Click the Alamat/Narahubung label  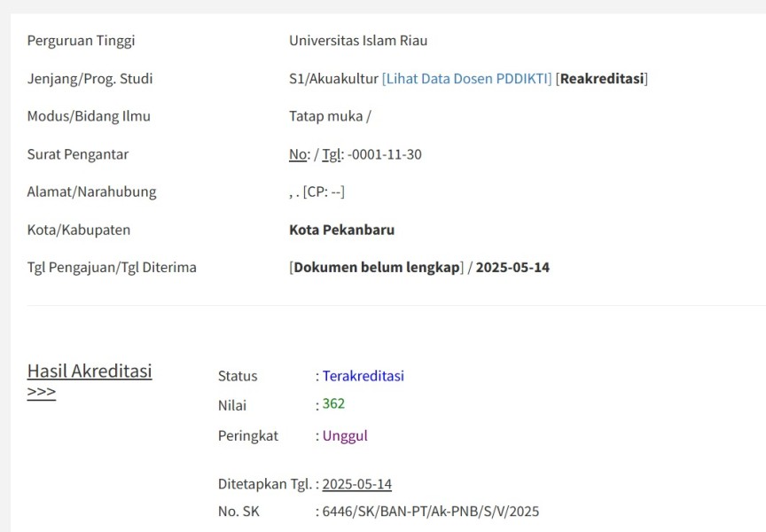pos(92,192)
